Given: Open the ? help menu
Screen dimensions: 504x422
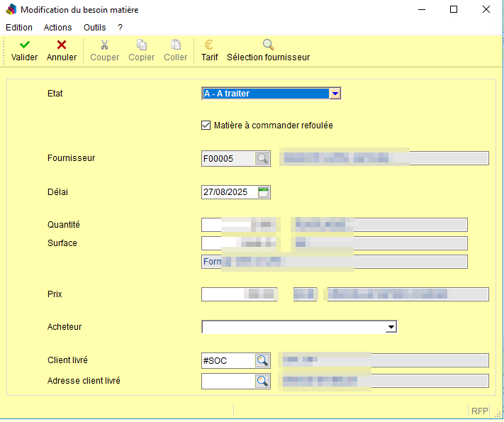Looking at the screenshot, I should coord(121,28).
